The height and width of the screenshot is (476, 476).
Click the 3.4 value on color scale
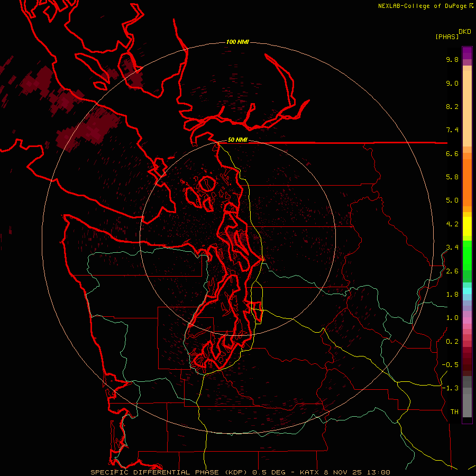(x=452, y=248)
